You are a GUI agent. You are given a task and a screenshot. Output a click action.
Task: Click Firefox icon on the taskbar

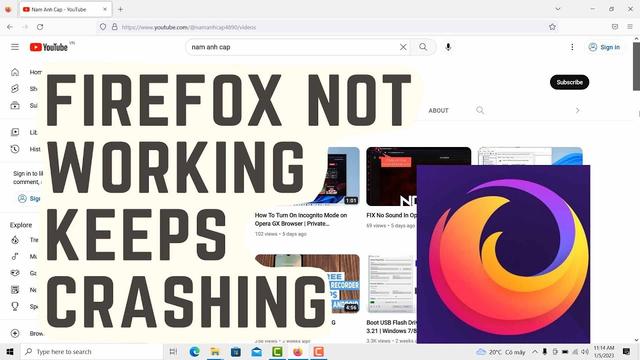pyautogui.click(x=298, y=351)
